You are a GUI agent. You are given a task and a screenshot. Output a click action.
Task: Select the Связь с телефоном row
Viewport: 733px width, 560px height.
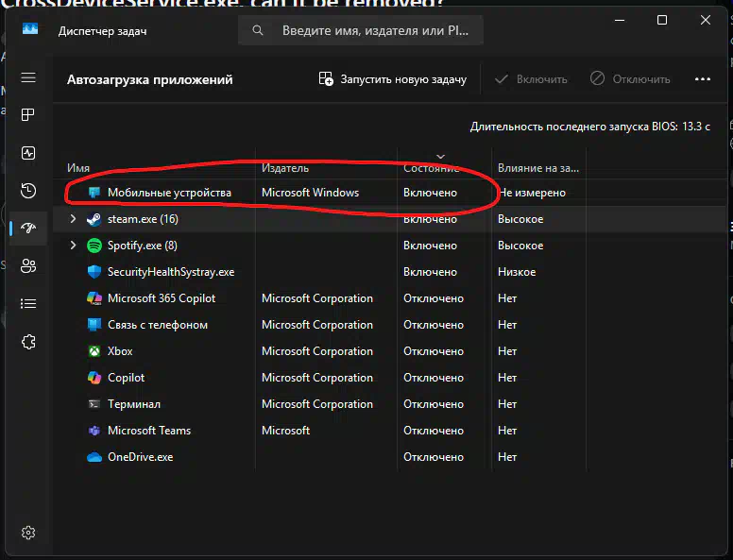[x=389, y=325]
